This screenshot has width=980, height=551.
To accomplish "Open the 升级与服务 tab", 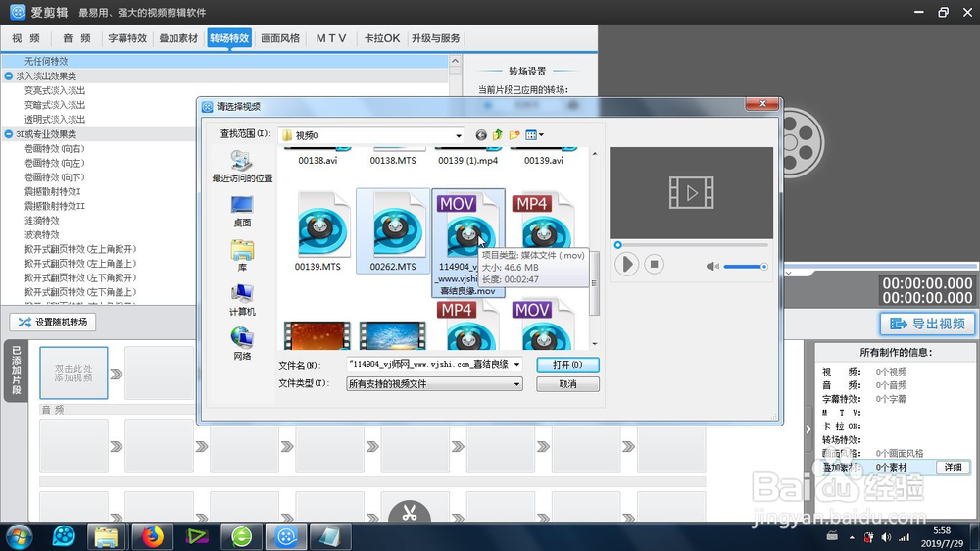I will point(436,38).
